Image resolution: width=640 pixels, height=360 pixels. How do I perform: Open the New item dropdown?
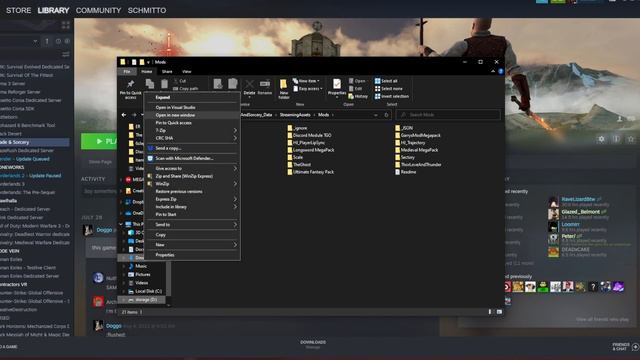pos(307,81)
